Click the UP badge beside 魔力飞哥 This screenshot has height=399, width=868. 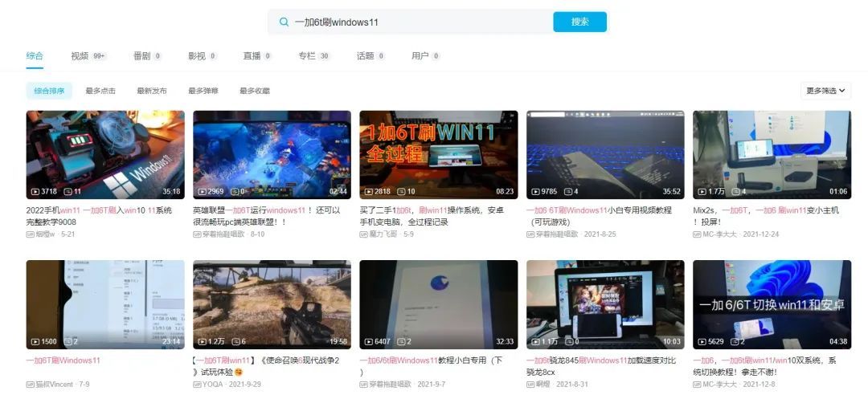pyautogui.click(x=363, y=234)
